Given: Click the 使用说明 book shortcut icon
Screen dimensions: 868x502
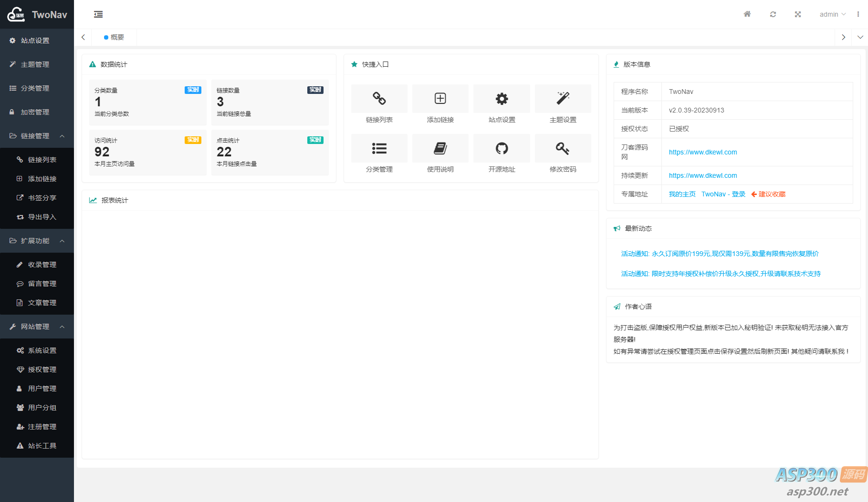Looking at the screenshot, I should (440, 148).
